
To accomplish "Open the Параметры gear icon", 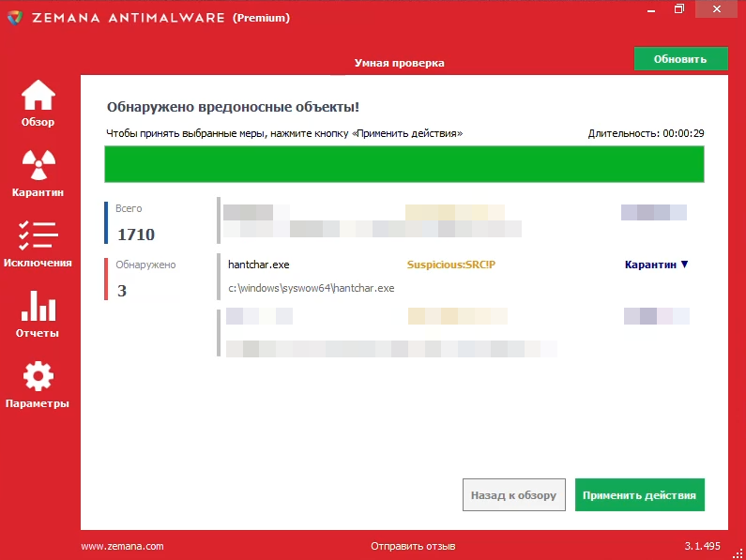I will point(38,376).
